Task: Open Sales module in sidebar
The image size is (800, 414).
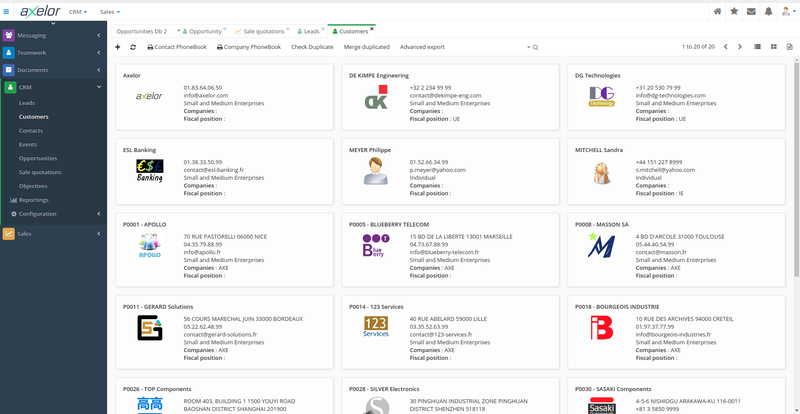Action: [24, 233]
